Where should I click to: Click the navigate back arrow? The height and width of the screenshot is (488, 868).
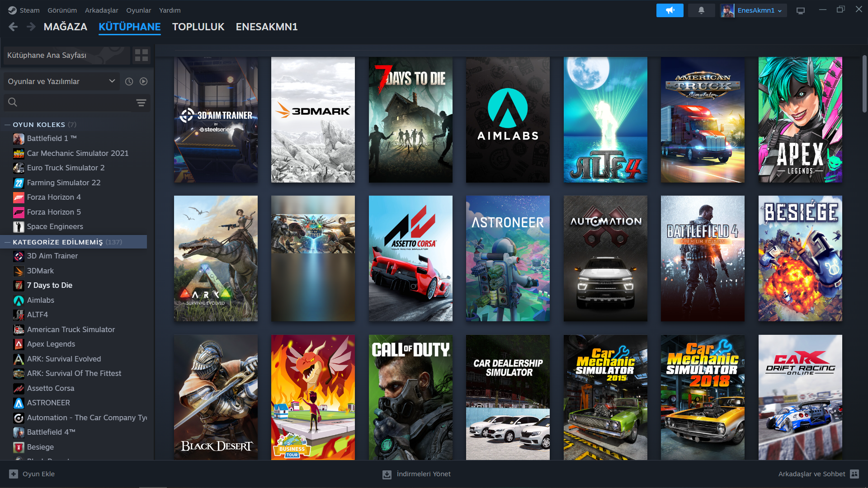click(x=13, y=27)
